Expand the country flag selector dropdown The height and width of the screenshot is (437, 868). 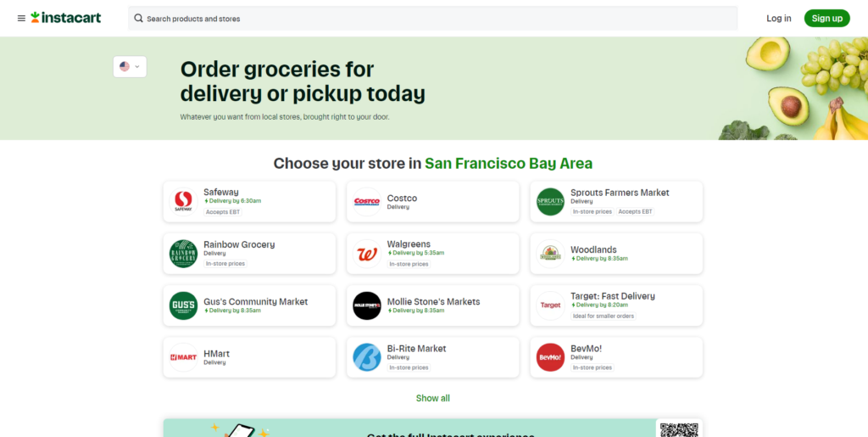[130, 66]
